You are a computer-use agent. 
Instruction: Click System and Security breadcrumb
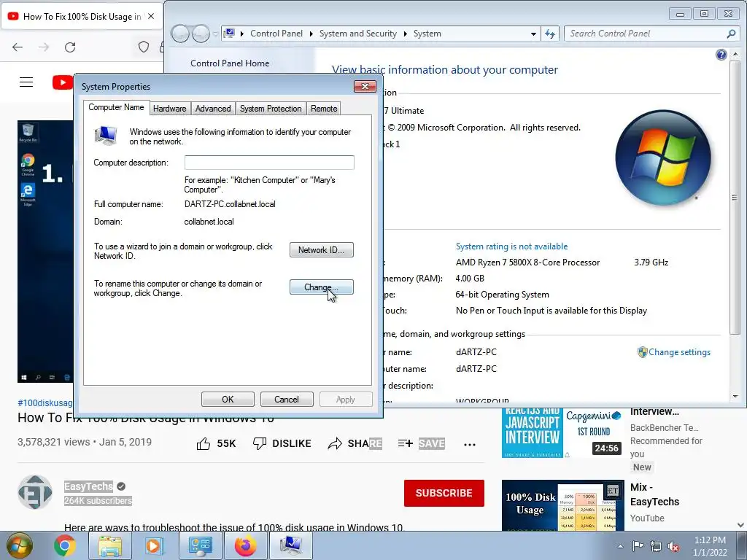tap(357, 34)
